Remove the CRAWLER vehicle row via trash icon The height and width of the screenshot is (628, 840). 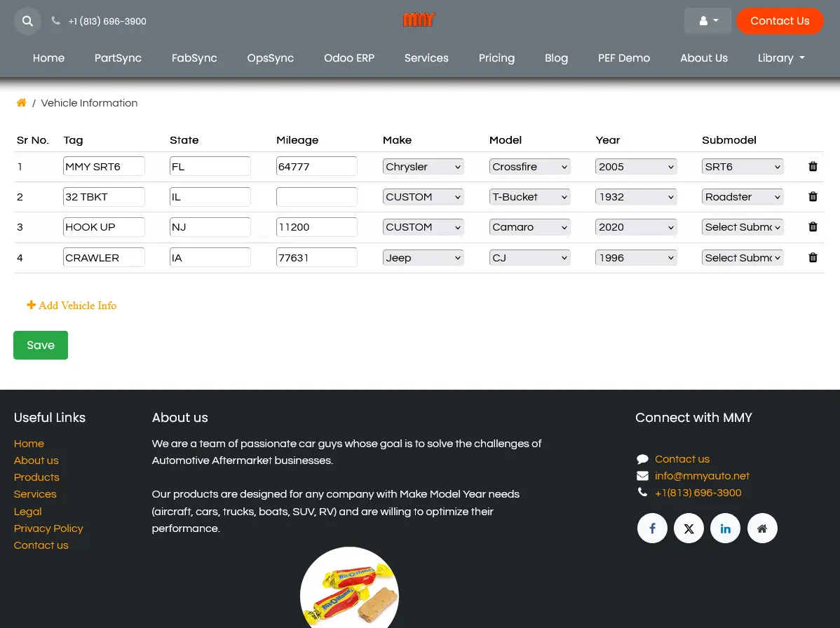(813, 258)
